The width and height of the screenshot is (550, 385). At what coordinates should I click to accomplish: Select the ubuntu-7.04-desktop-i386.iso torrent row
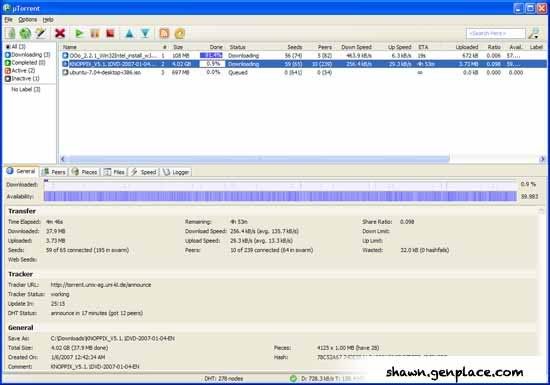(x=303, y=72)
